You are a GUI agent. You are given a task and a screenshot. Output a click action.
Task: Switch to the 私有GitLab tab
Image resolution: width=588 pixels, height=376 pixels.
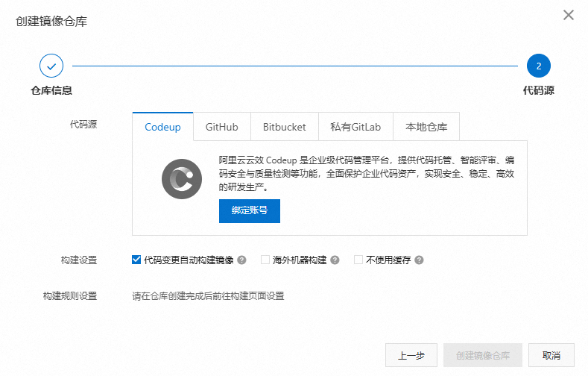pyautogui.click(x=355, y=127)
